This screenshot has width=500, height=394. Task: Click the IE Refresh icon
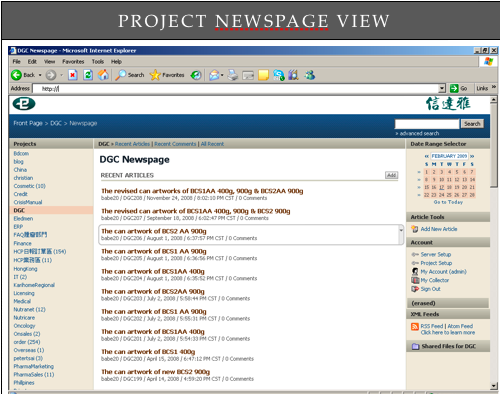88,75
